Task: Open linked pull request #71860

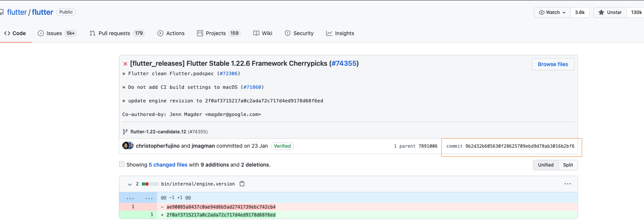Action: coord(252,87)
